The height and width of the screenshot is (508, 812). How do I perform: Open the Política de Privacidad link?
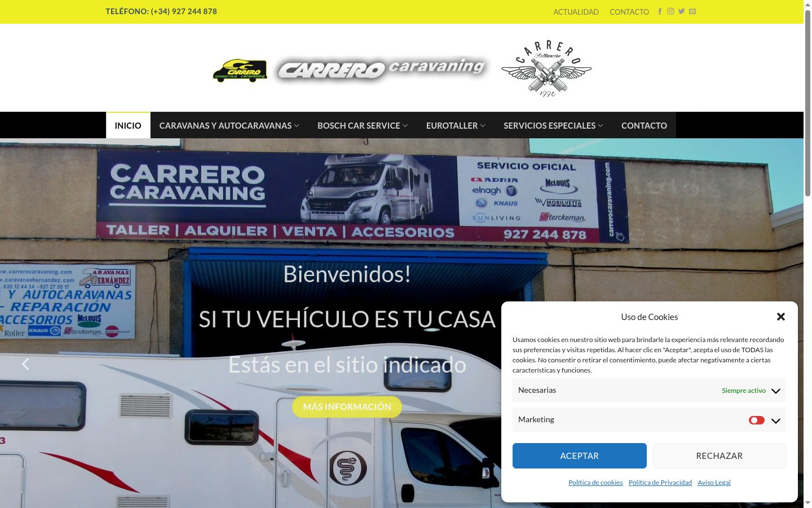[x=660, y=483]
